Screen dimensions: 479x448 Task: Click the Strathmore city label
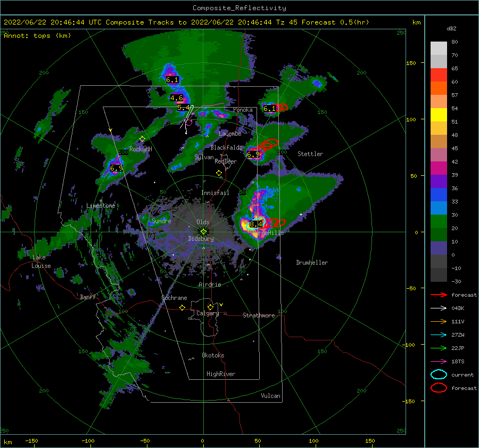[x=259, y=315]
